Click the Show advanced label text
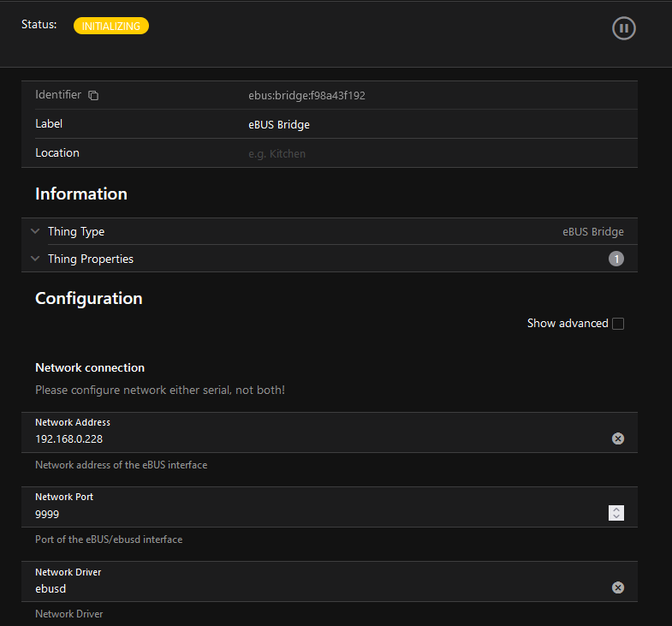This screenshot has width=672, height=626. click(x=567, y=324)
